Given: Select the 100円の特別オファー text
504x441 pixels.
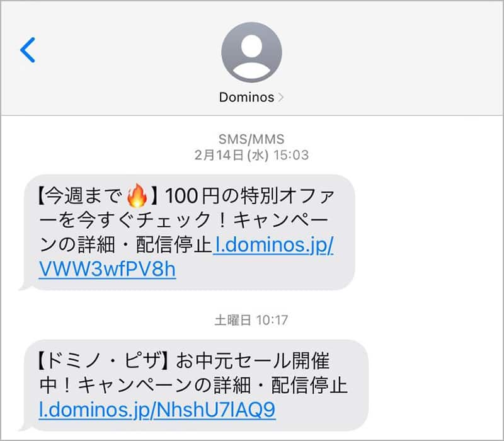Looking at the screenshot, I should tap(251, 195).
